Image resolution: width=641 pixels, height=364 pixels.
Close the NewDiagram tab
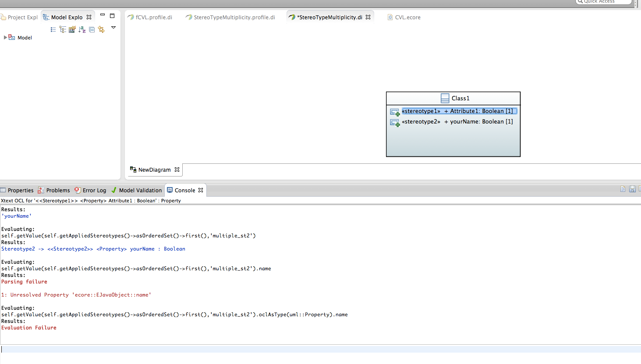pos(177,170)
